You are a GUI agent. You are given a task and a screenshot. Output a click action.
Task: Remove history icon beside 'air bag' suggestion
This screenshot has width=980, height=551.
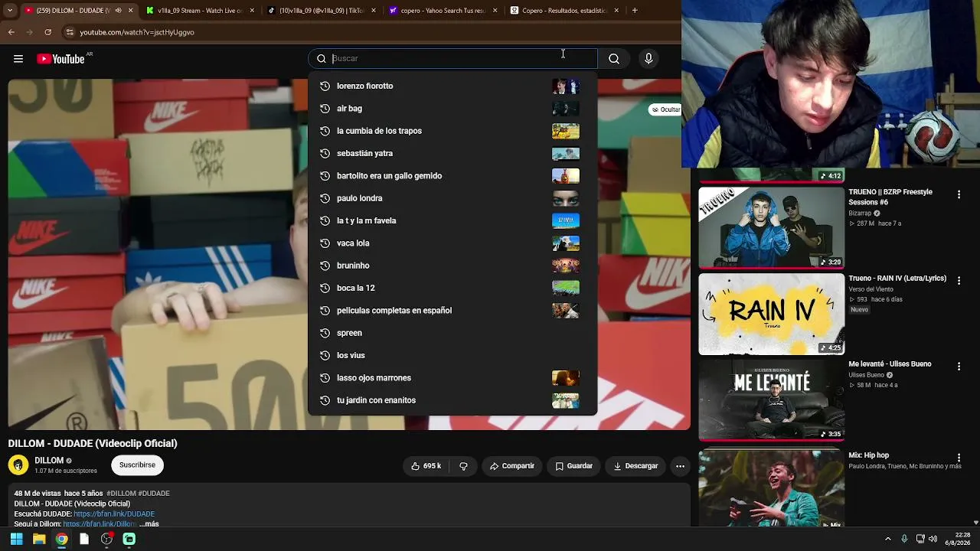pos(325,109)
